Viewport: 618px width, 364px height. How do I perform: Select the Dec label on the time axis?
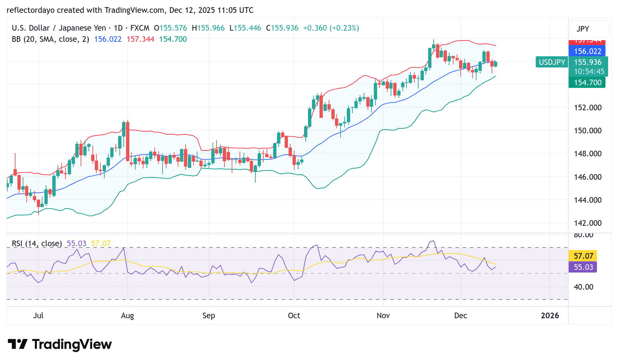click(461, 316)
